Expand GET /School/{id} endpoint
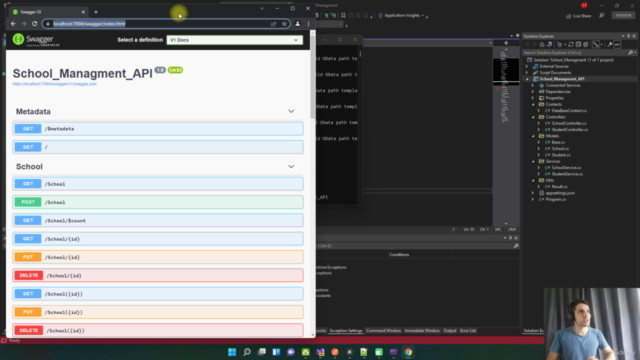This screenshot has width=640, height=360. (158, 239)
